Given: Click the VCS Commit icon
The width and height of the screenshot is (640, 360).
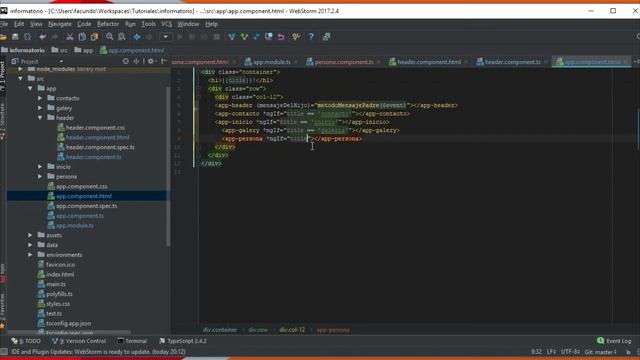Looking at the screenshot, I should (x=244, y=37).
